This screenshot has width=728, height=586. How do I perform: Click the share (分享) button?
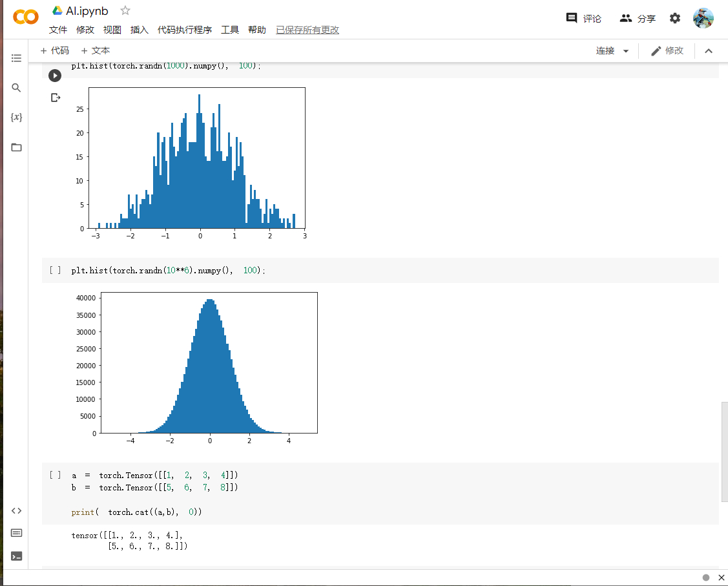638,18
